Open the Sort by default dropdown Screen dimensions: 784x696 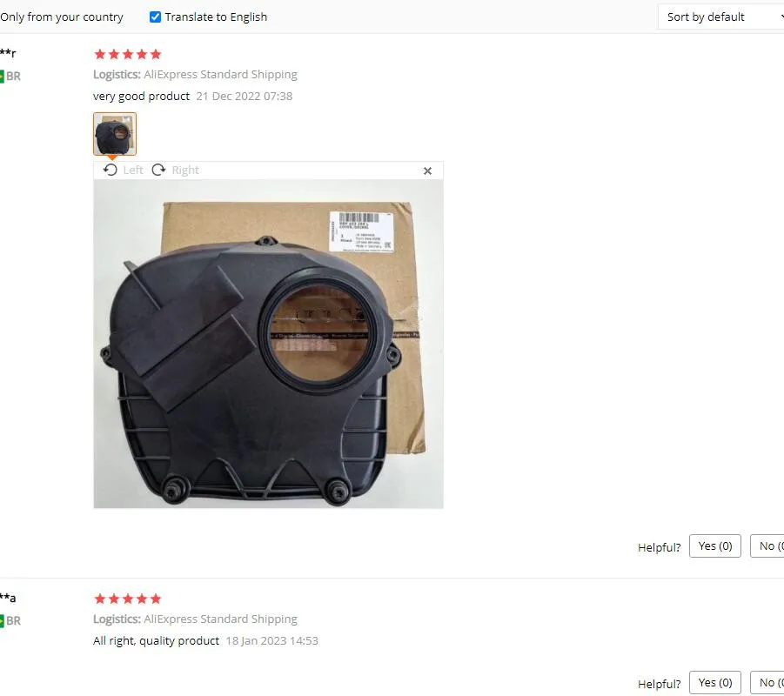720,17
